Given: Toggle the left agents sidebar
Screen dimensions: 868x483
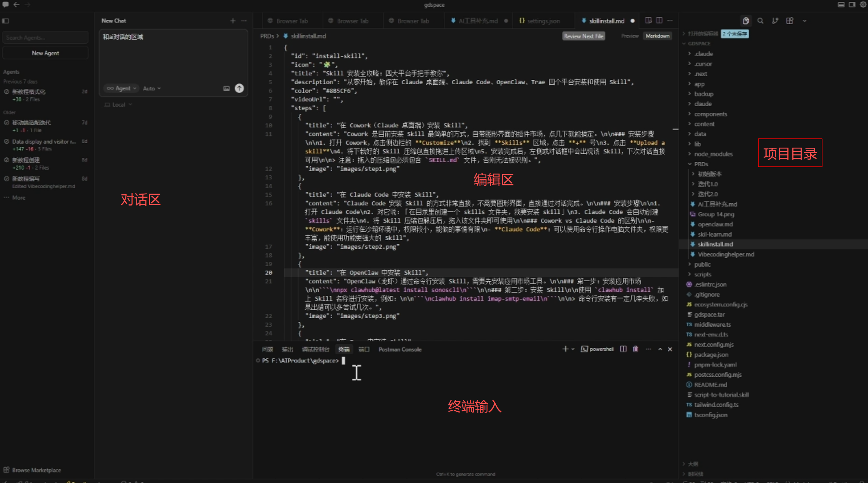Looking at the screenshot, I should coord(6,21).
